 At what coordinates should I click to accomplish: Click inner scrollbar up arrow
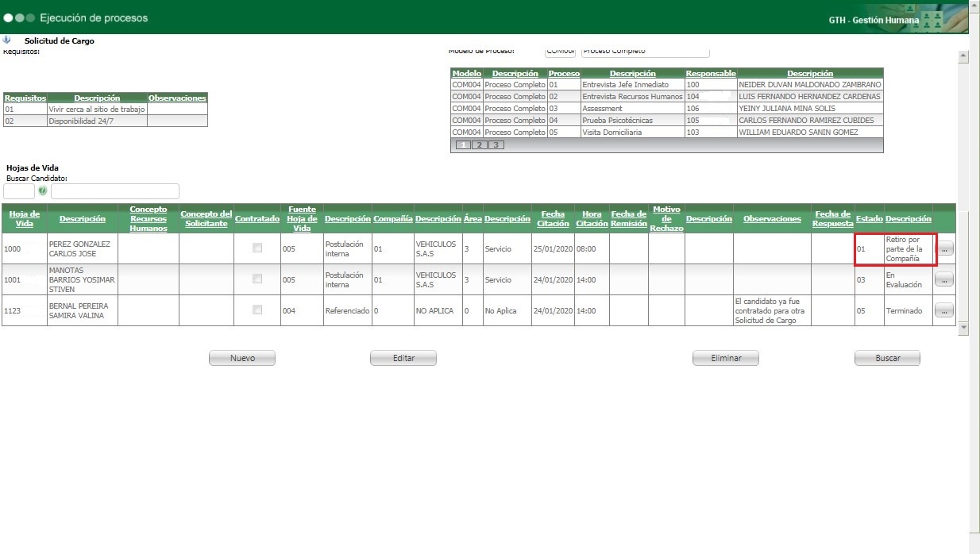click(x=964, y=56)
